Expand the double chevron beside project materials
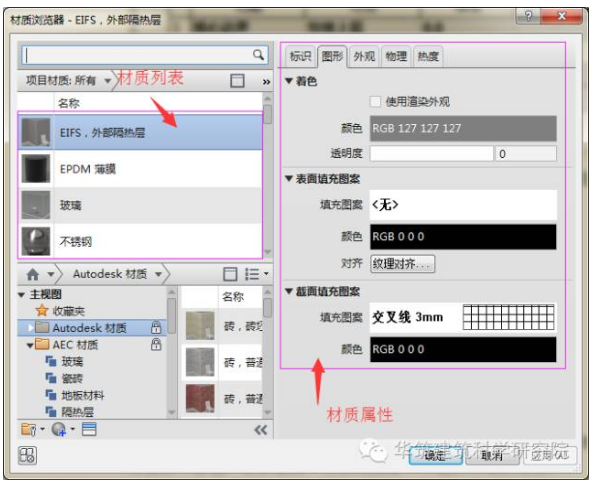The image size is (595, 482). tap(266, 82)
